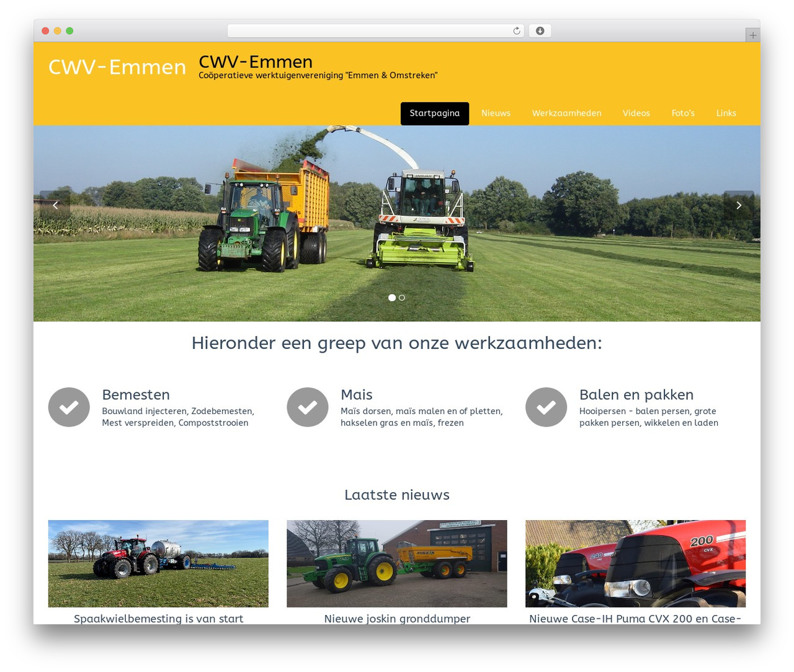This screenshot has height=672, width=794.
Task: Open the Balen en pakken heading
Action: 636,395
